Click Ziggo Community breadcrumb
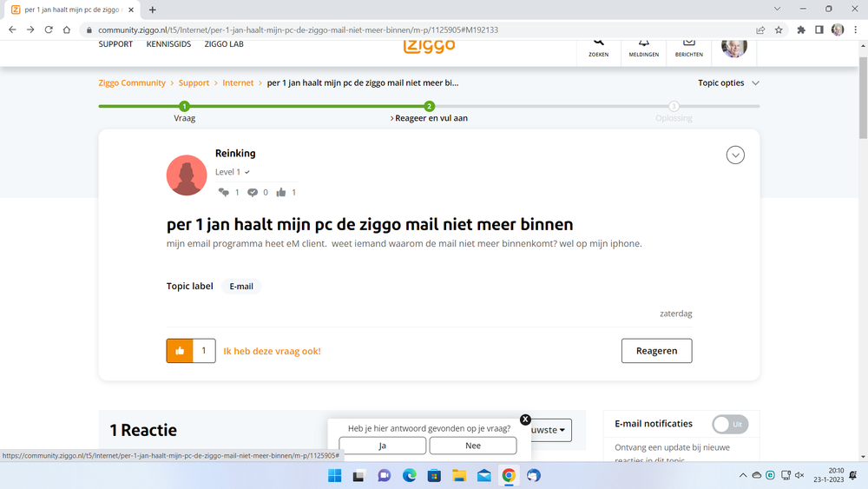Viewport: 868px width, 489px height. [132, 83]
